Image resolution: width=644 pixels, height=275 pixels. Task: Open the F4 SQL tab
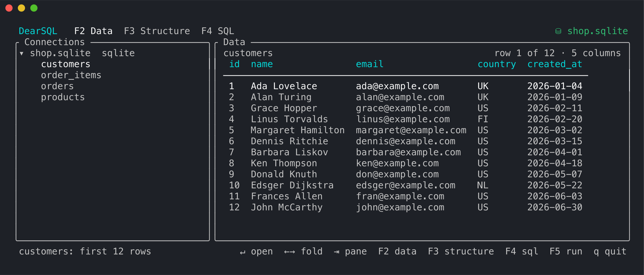[218, 31]
